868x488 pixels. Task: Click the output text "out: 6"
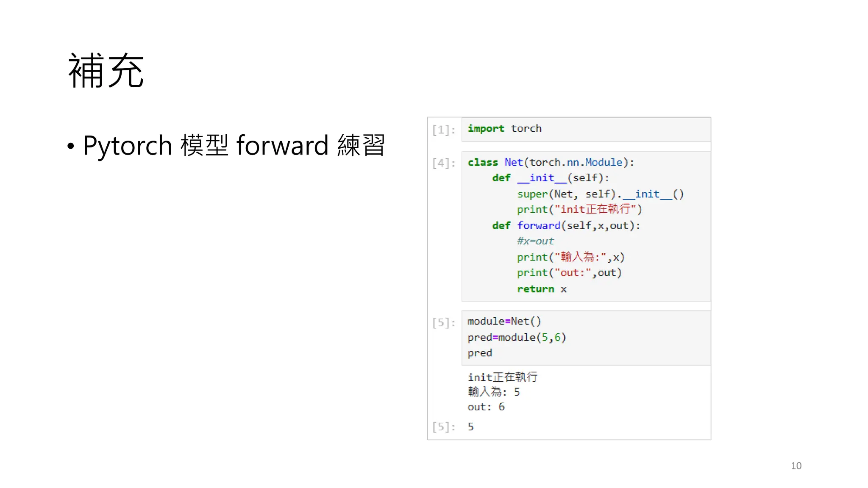[x=486, y=407]
